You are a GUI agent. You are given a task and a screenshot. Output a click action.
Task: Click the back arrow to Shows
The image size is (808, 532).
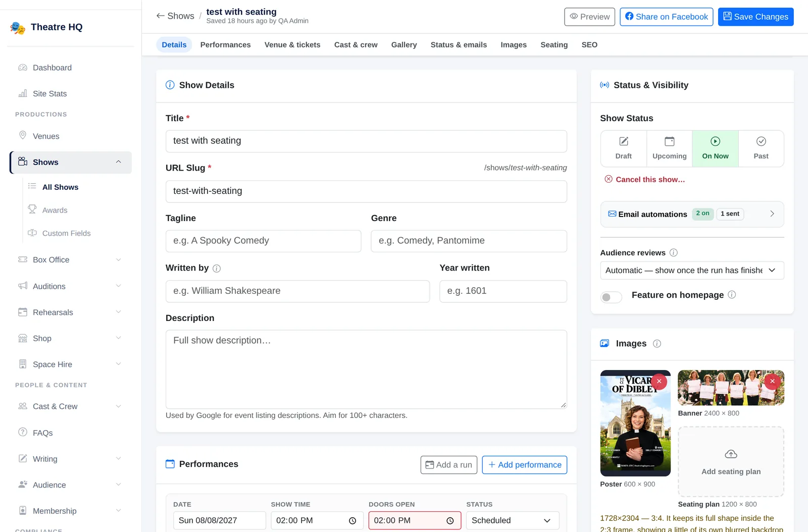point(161,16)
